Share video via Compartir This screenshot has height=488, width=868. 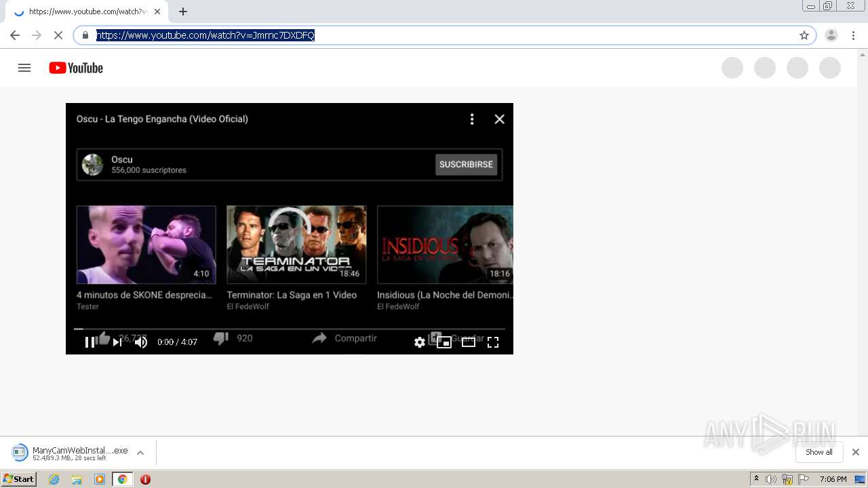click(x=344, y=338)
